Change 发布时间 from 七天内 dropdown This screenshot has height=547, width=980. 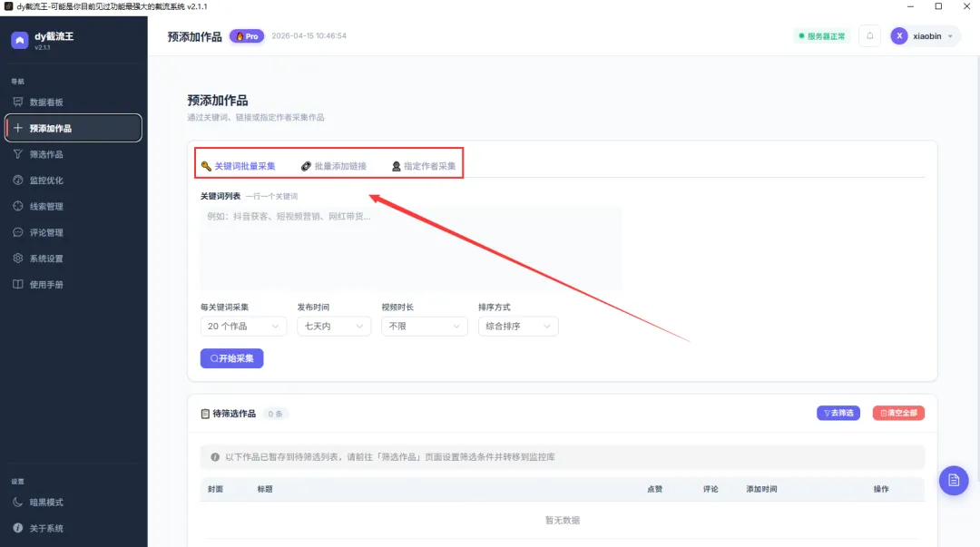click(334, 326)
